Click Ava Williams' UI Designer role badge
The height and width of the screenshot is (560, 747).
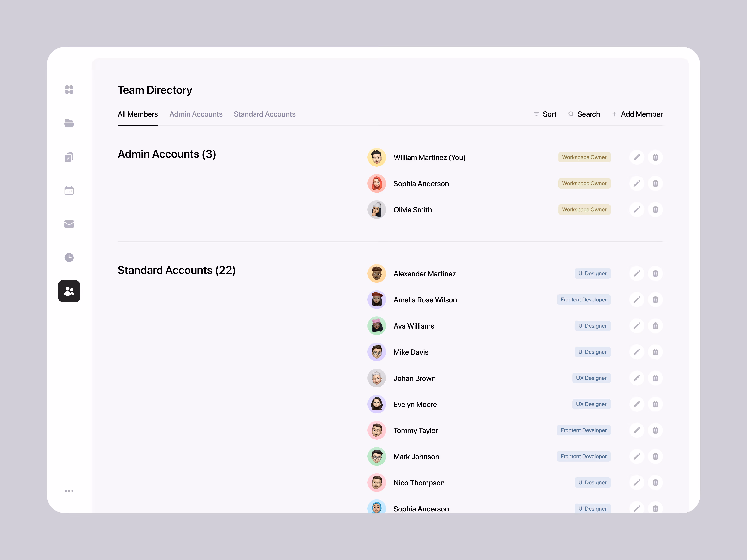click(x=592, y=326)
